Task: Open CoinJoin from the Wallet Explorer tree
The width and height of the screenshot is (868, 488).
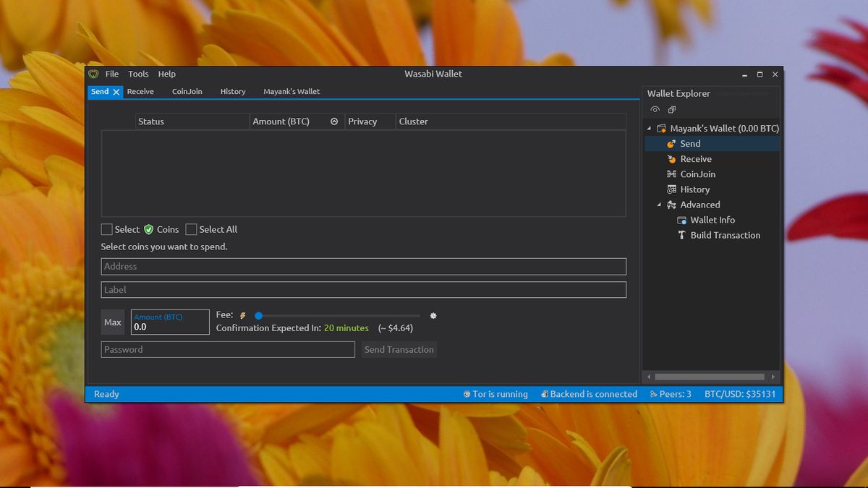Action: coord(697,174)
